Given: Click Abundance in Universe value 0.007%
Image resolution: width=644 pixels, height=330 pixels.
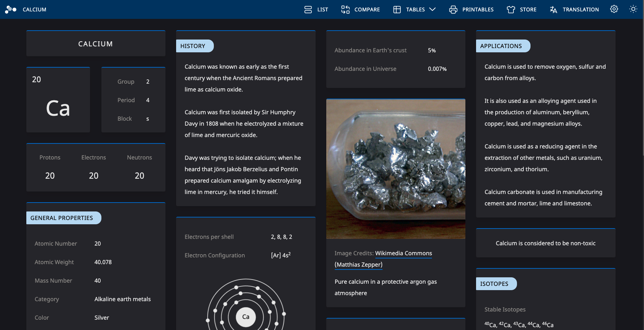Looking at the screenshot, I should point(437,69).
